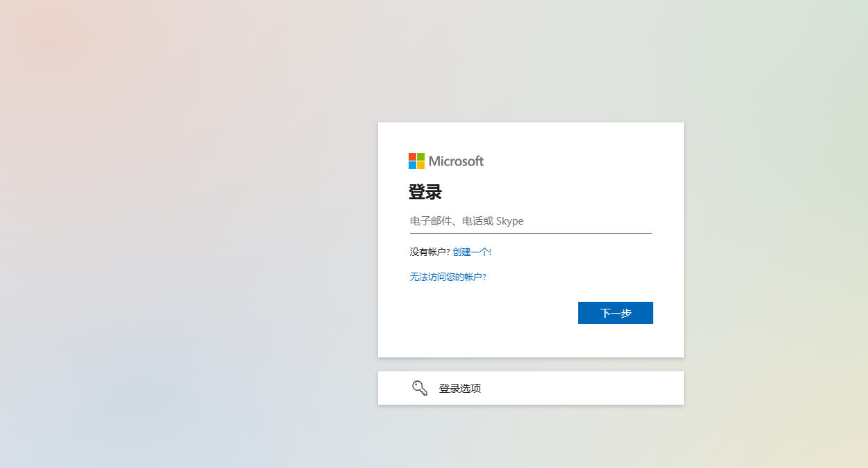868x468 pixels.
Task: Open the 无法访问您的帐户? link
Action: point(448,277)
